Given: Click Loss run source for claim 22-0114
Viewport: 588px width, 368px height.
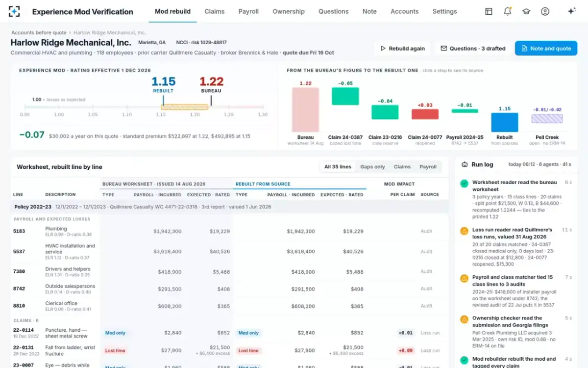Looking at the screenshot, I should click(x=430, y=333).
